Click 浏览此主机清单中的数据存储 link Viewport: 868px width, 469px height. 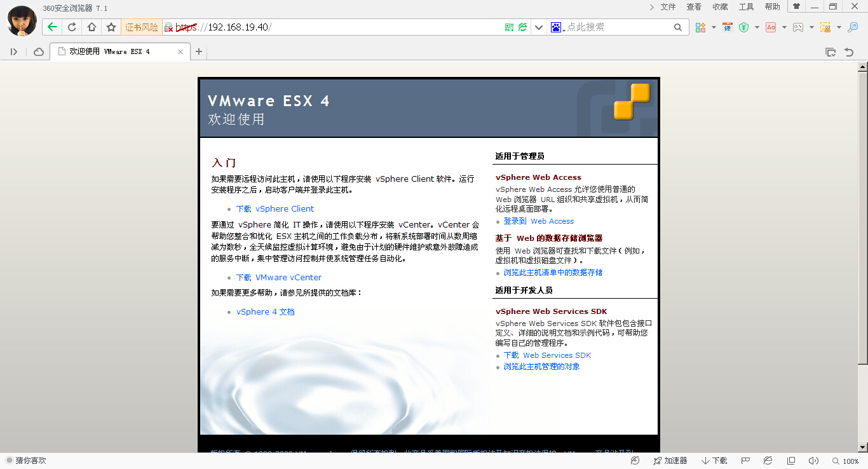pyautogui.click(x=553, y=273)
